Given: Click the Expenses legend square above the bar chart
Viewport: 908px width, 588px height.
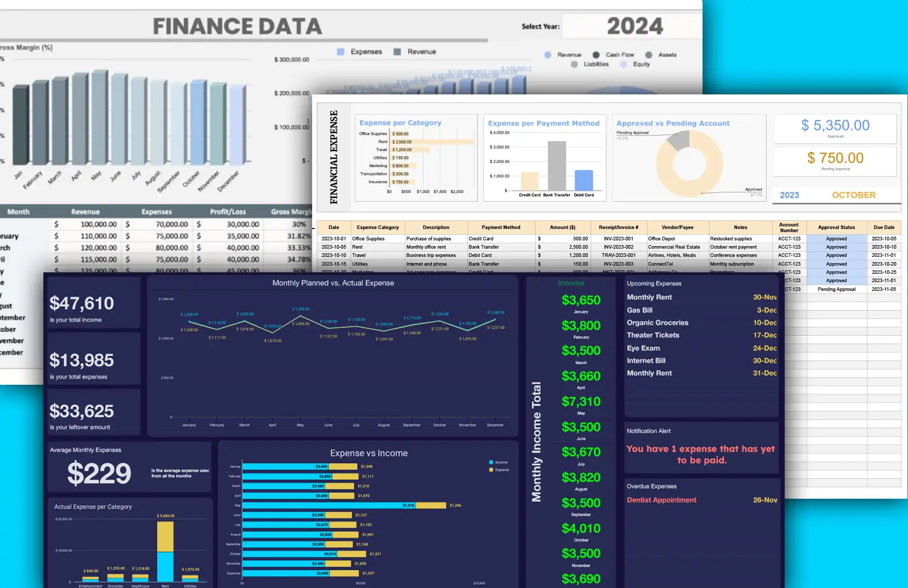Looking at the screenshot, I should coord(339,52).
